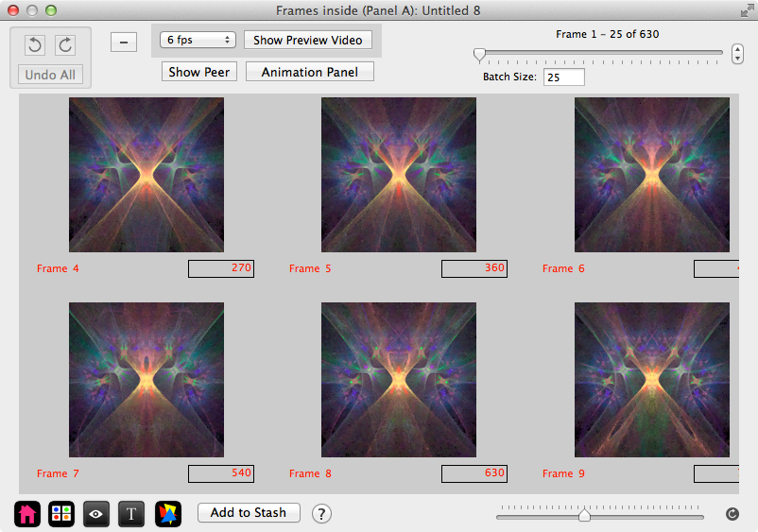Click the Undo All button

(x=50, y=75)
